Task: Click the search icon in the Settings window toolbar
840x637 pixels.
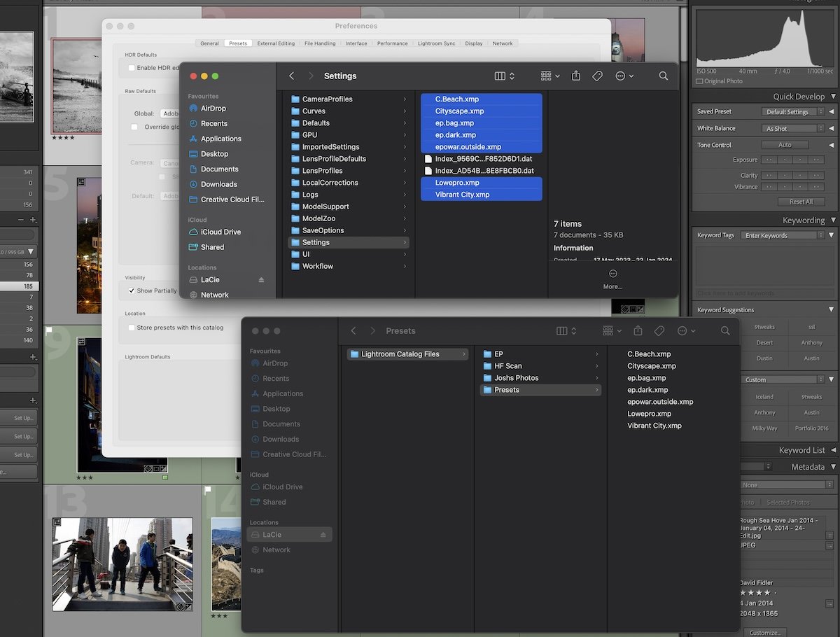Action: click(x=664, y=76)
